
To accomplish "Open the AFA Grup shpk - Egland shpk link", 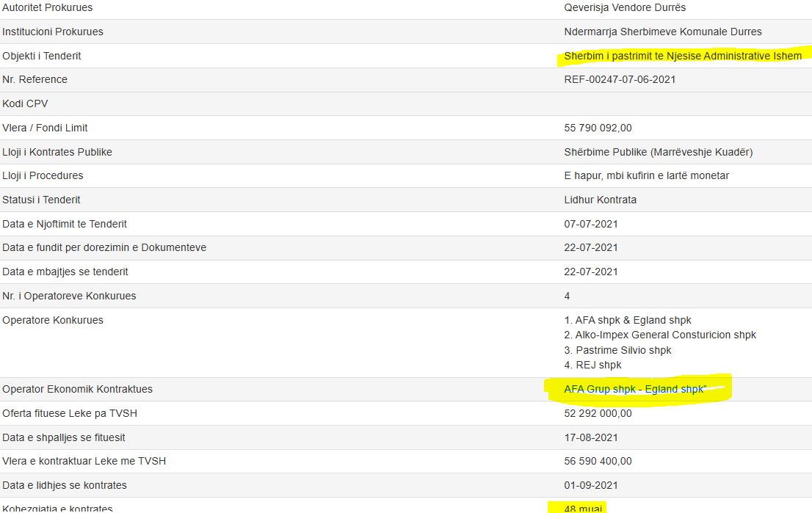I will pos(633,389).
